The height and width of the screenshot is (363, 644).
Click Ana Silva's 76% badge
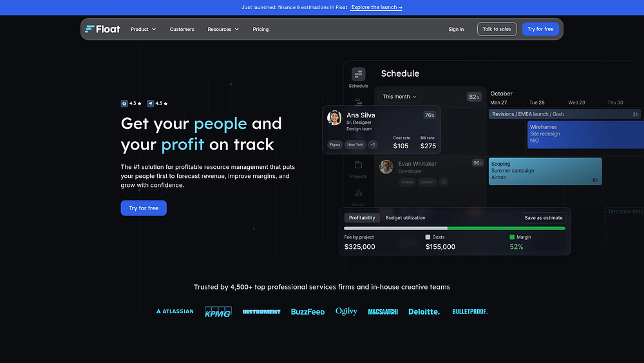click(429, 115)
